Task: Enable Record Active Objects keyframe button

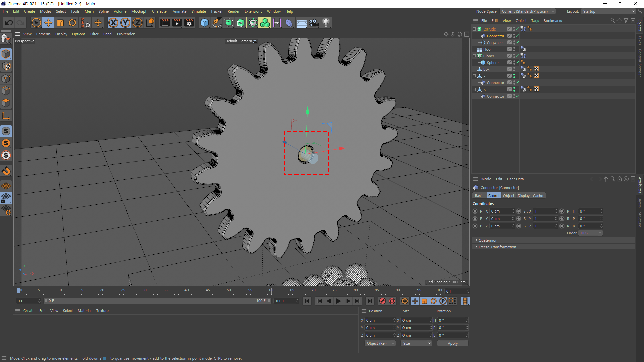Action: click(382, 301)
